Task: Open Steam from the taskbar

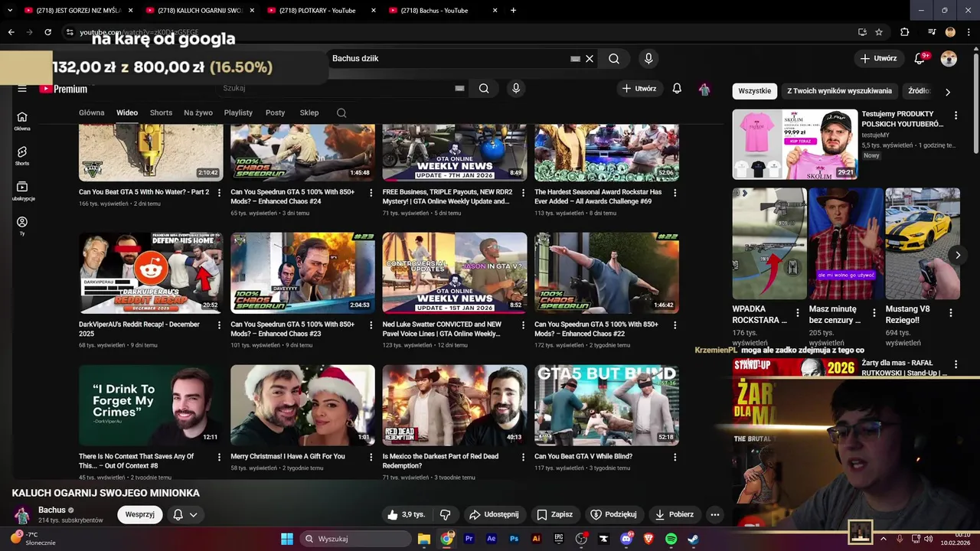Action: tap(694, 539)
